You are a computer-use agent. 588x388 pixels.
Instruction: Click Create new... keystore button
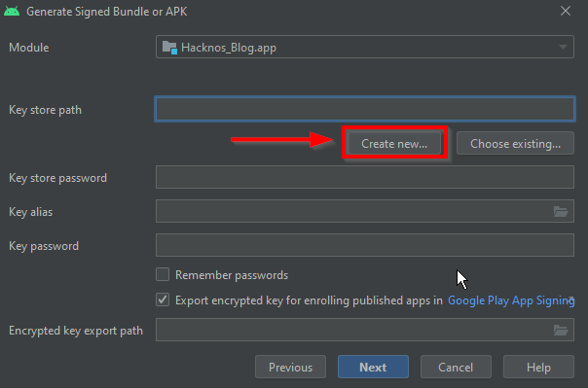[394, 144]
